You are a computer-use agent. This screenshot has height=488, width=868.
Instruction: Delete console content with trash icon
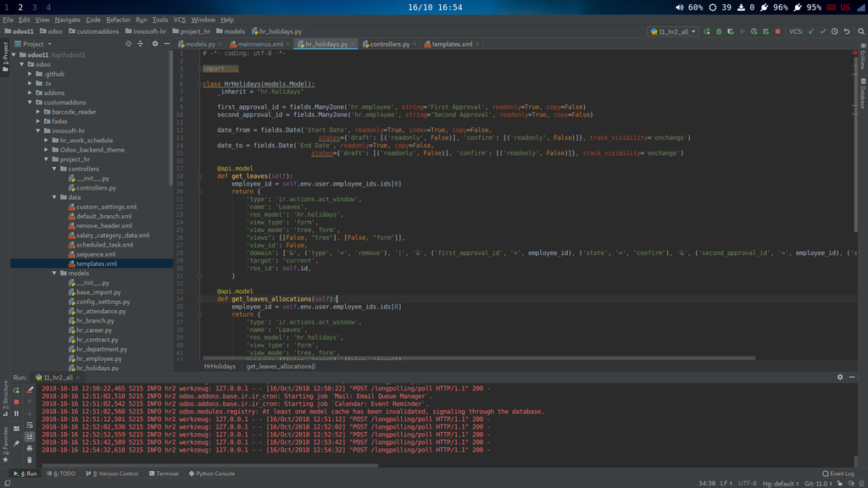[x=30, y=460]
